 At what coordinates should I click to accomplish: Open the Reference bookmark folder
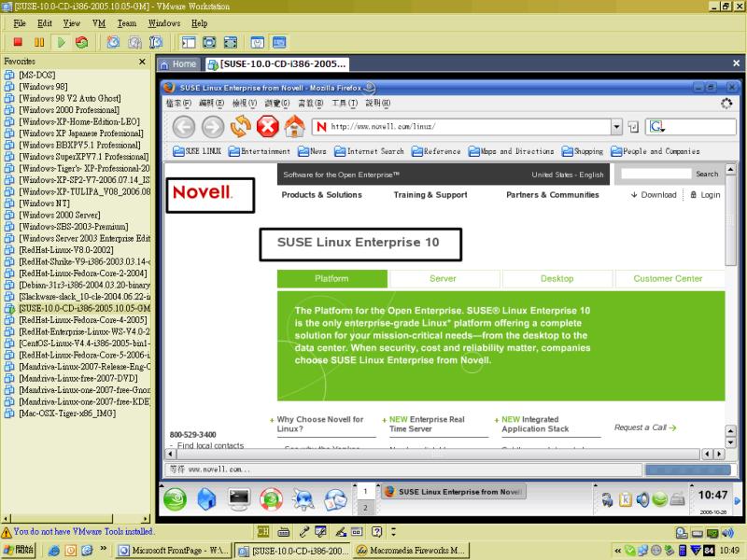(x=436, y=151)
